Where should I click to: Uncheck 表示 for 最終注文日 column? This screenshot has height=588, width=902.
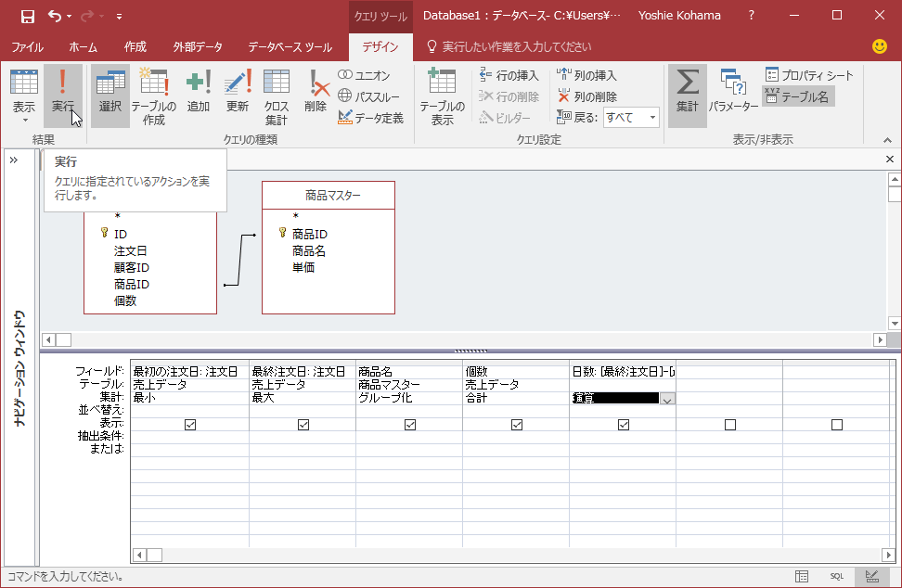tap(303, 425)
